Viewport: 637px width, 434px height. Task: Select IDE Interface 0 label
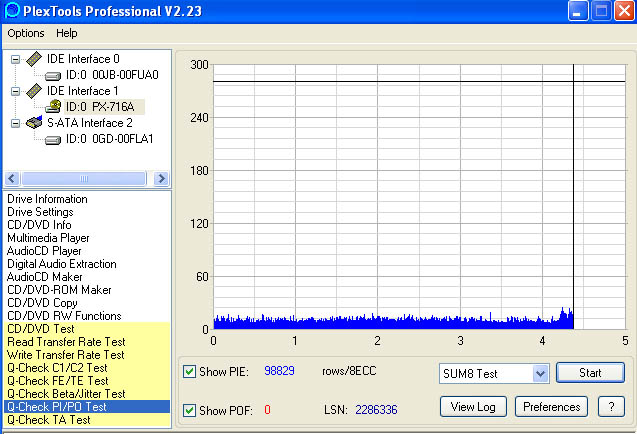(83, 59)
